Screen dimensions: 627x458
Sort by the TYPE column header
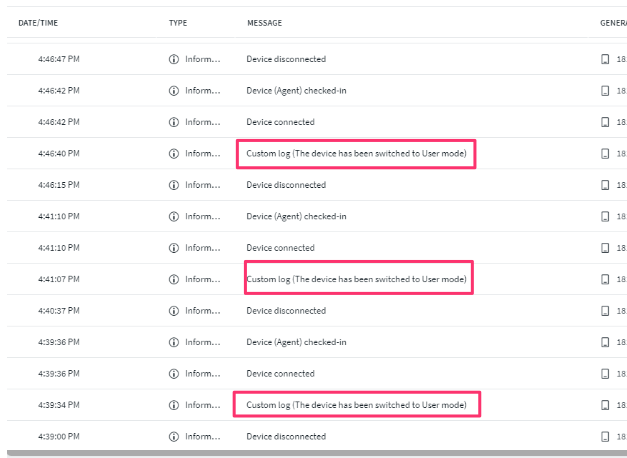[x=178, y=22]
